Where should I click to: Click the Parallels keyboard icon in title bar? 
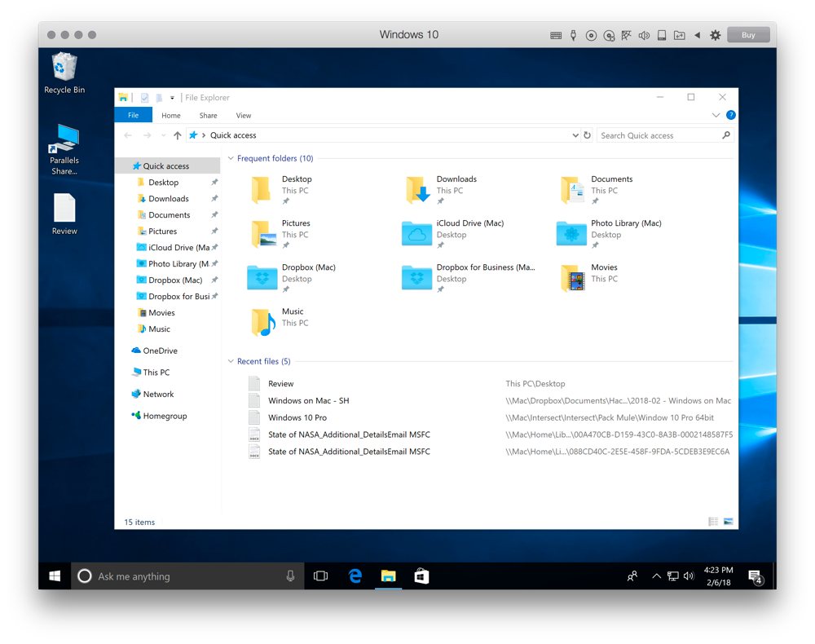tap(556, 35)
